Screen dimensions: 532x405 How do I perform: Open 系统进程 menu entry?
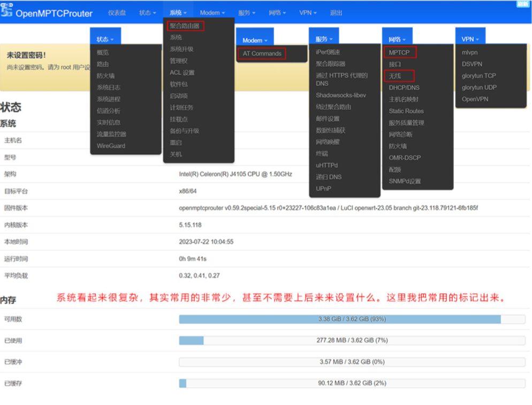[x=109, y=99]
